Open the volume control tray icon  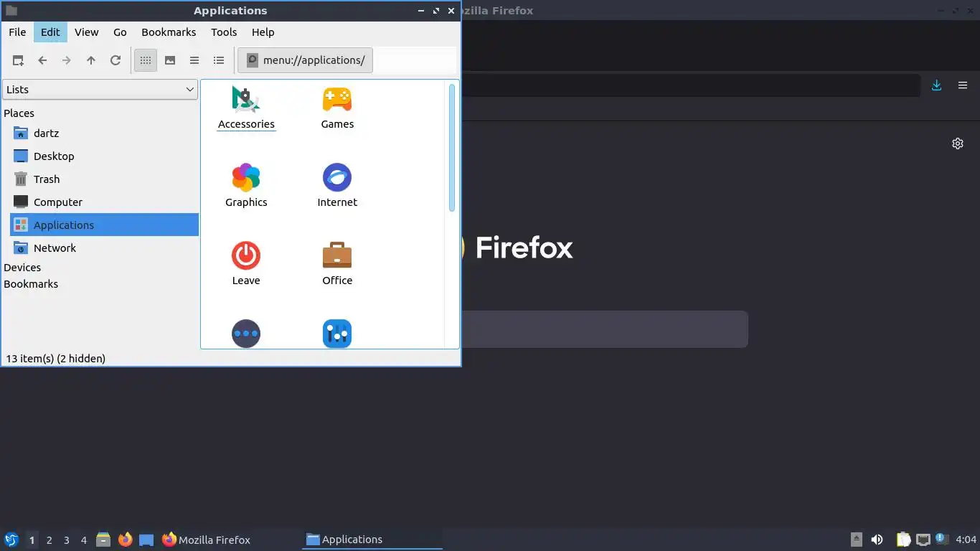pyautogui.click(x=877, y=540)
